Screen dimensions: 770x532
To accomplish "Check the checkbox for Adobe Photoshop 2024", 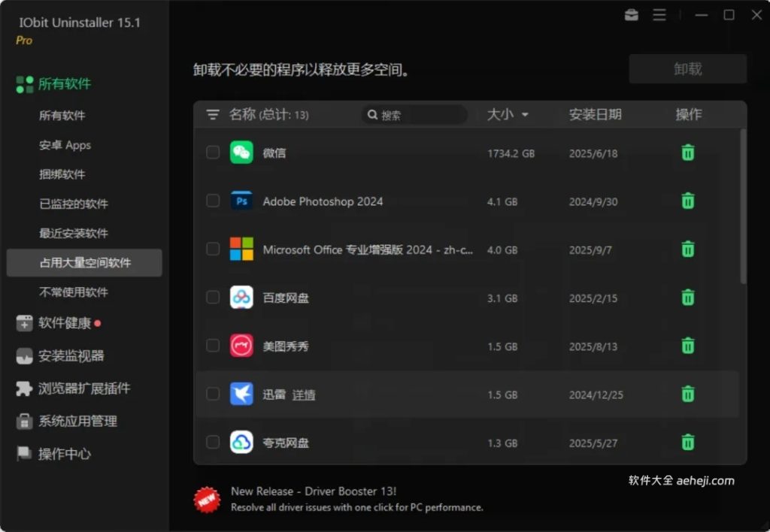I will pos(212,201).
